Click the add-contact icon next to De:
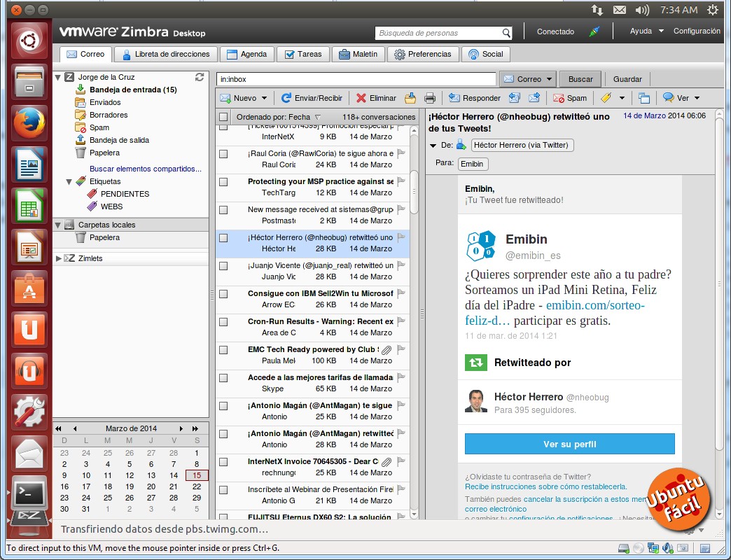 (461, 145)
